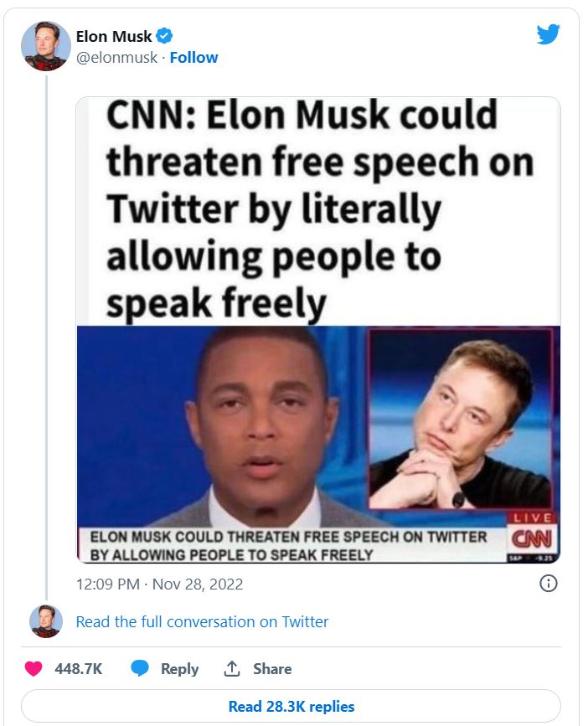Like the tweet with the heart icon
Screen dimensions: 588x726
[x=34, y=669]
